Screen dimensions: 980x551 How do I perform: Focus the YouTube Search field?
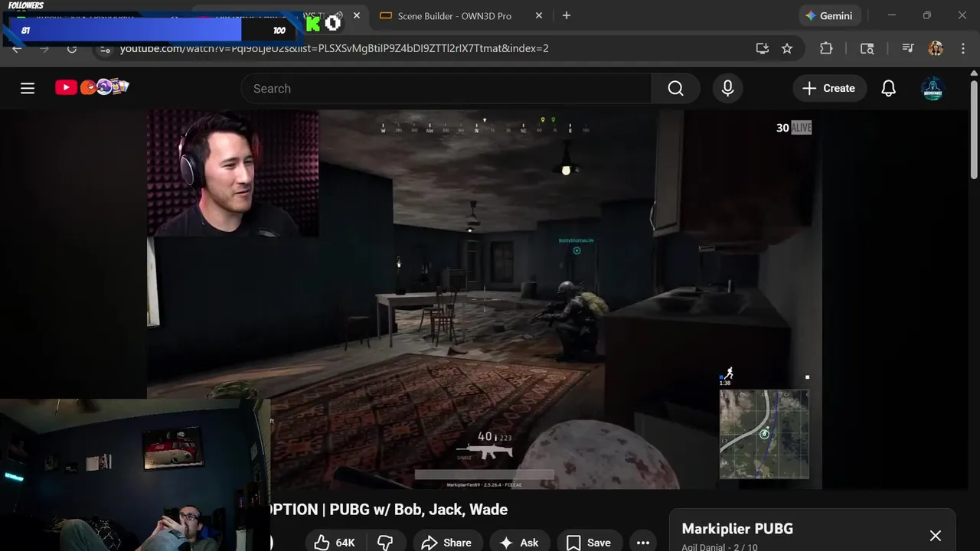pyautogui.click(x=446, y=89)
